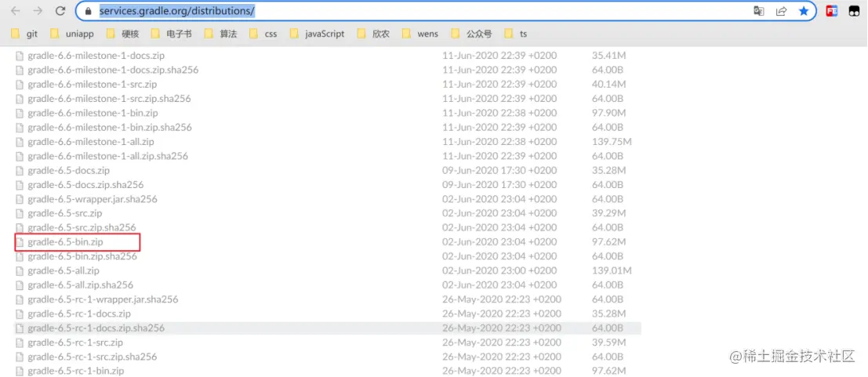This screenshot has height=377, width=868.
Task: Open gradle-6.6-milestone-1-all.zip.sha256 link
Action: point(108,156)
